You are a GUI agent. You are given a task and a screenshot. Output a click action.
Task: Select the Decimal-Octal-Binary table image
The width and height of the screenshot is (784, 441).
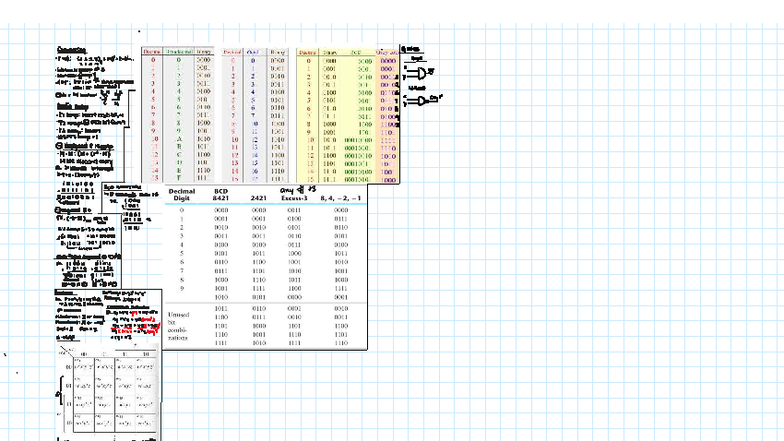[254, 114]
